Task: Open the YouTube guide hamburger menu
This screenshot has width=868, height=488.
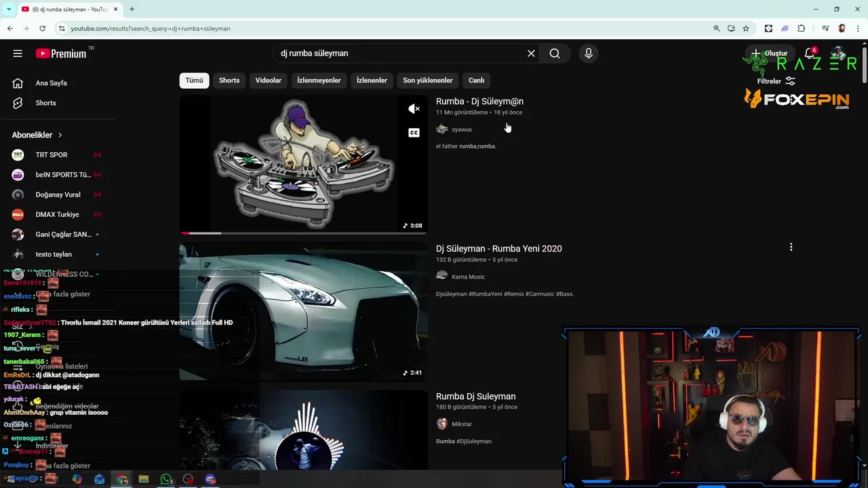Action: tap(18, 54)
